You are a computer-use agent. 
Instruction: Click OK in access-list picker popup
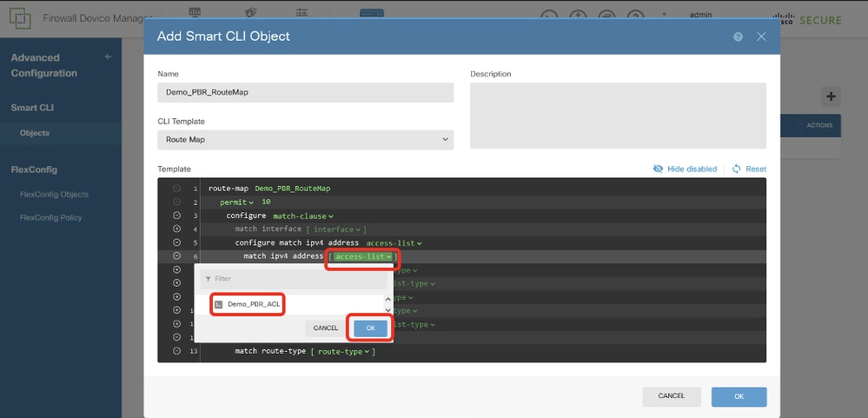pyautogui.click(x=370, y=328)
